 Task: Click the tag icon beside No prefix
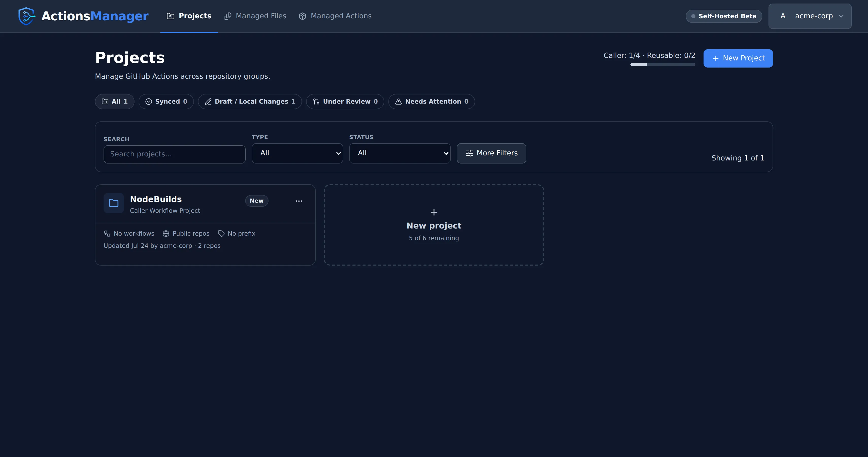[221, 234]
